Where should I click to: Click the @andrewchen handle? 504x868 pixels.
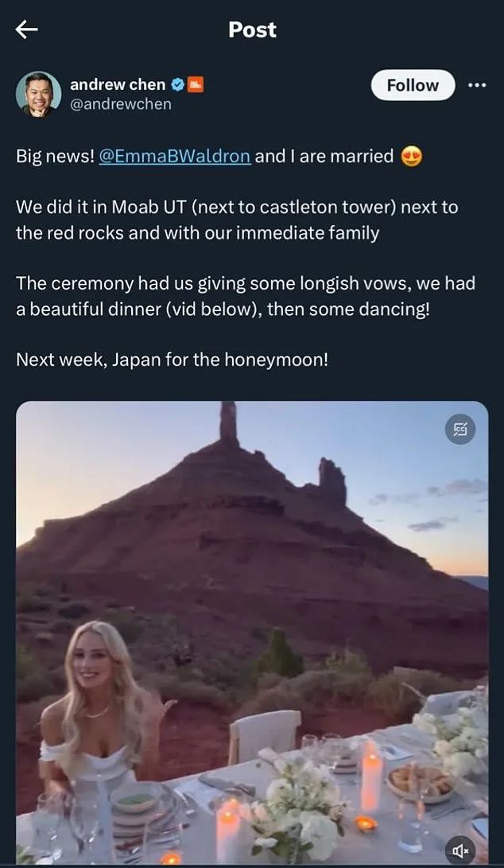click(x=121, y=104)
